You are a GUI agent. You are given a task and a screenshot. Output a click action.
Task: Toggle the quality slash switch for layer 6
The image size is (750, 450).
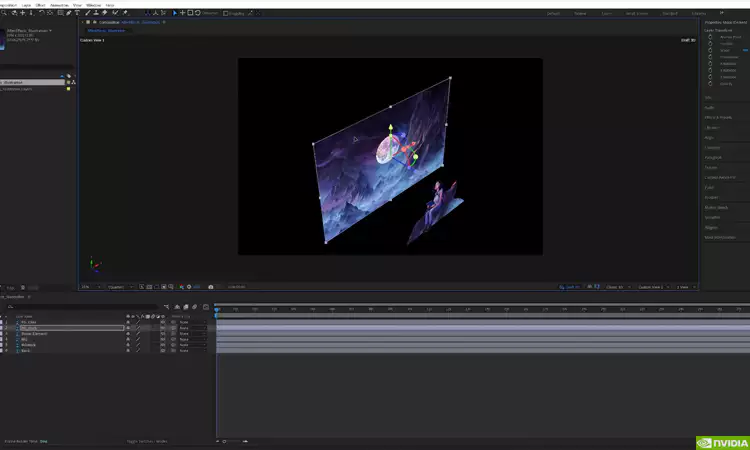point(138,351)
